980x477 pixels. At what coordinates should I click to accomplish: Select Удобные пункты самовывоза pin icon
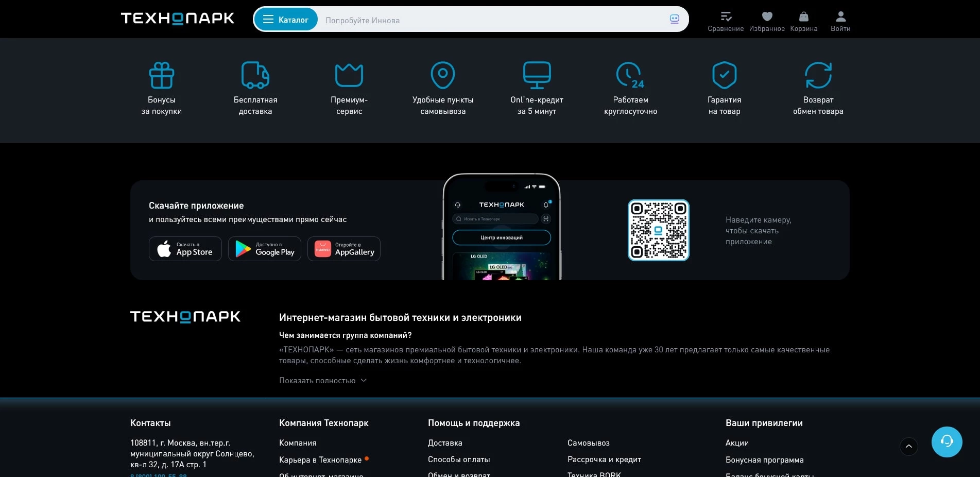click(442, 76)
